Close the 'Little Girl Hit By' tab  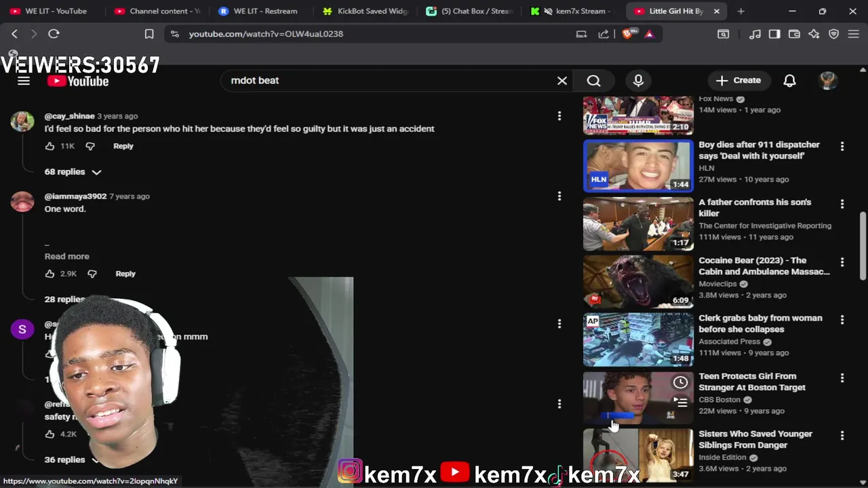pos(716,11)
